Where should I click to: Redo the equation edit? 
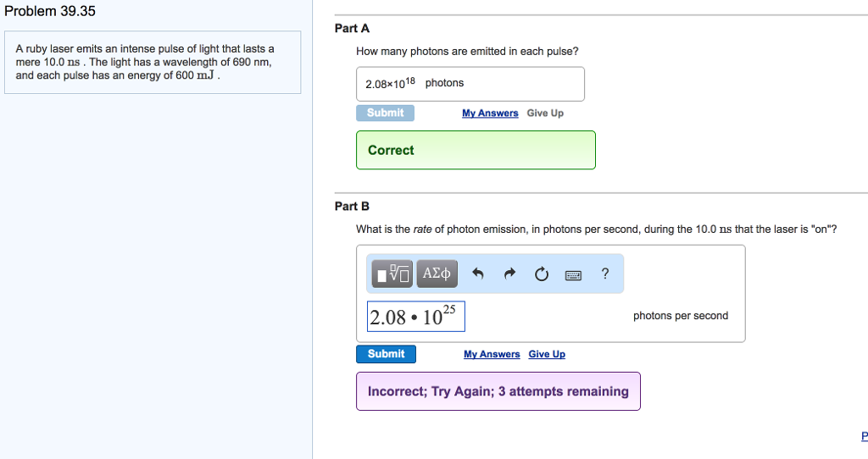pos(509,274)
